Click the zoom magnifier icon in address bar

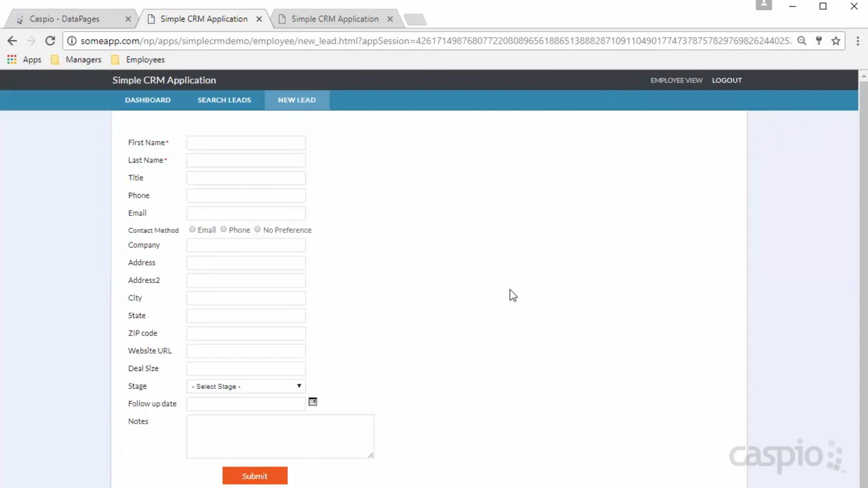click(x=802, y=41)
